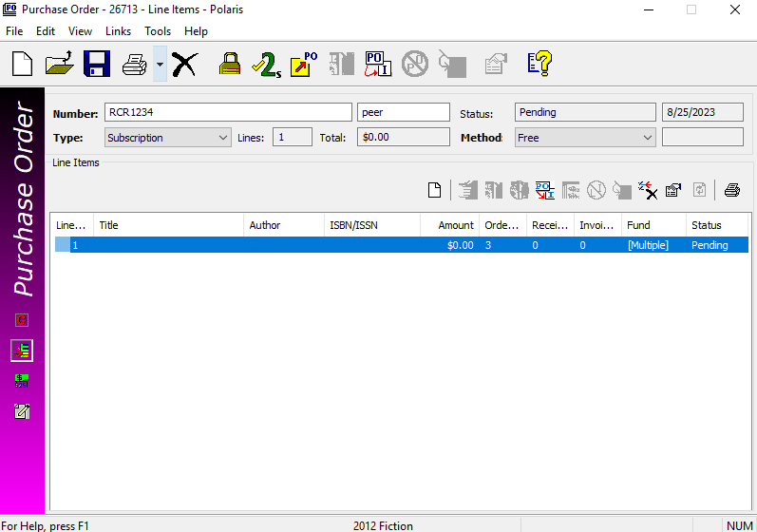Click the Total field showing $0.00
Screen dimensions: 757x532
[404, 137]
